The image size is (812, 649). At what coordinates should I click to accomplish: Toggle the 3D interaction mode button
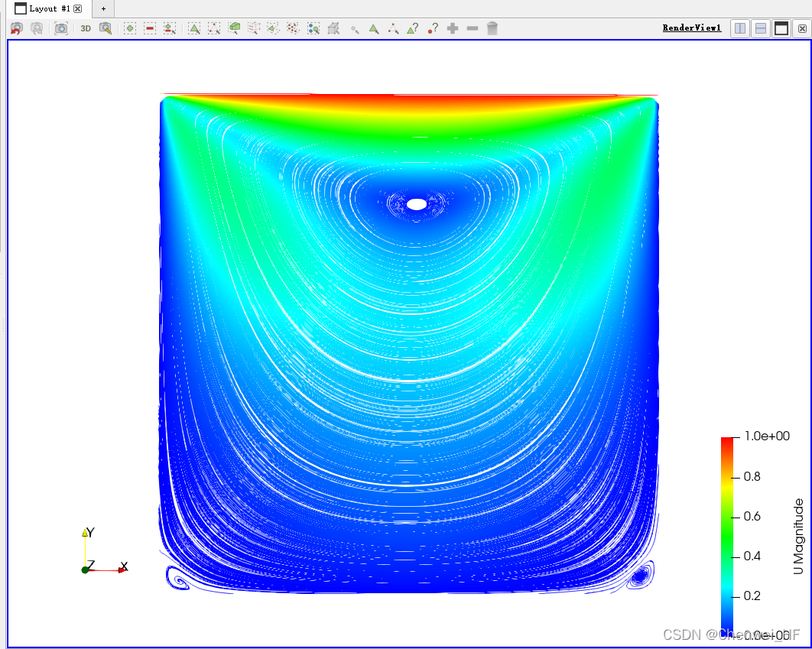tap(86, 28)
